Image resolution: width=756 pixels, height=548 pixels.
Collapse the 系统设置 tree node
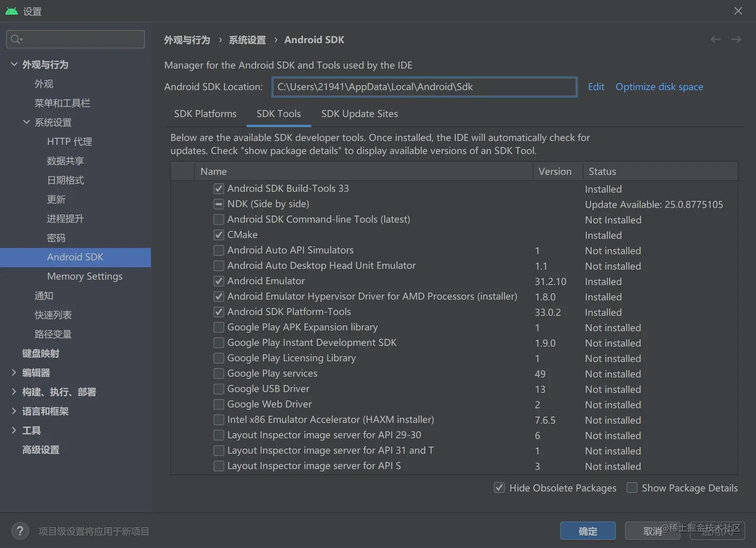click(x=26, y=122)
